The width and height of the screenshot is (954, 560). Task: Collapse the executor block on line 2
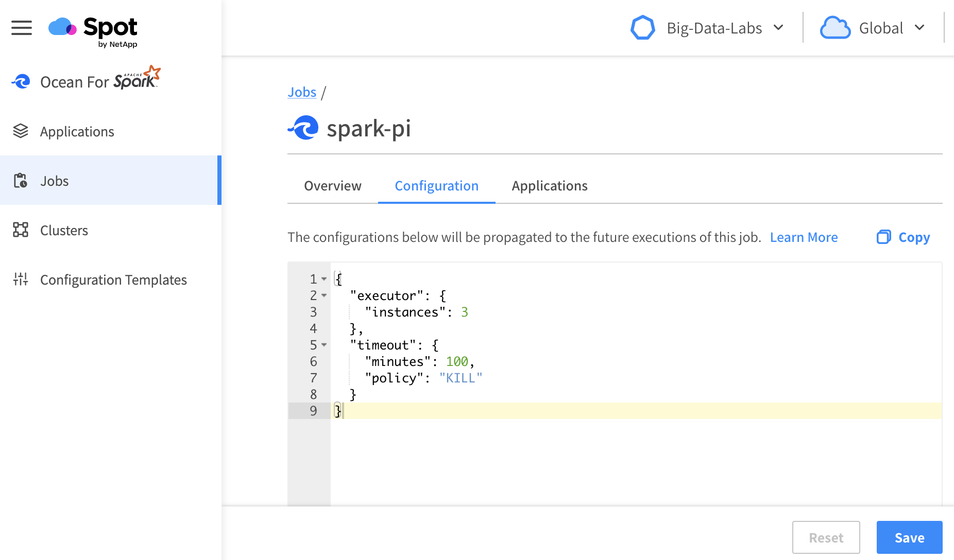324,295
